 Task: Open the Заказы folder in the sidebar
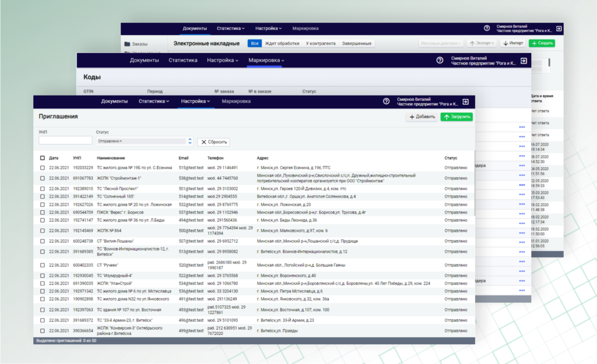(135, 44)
